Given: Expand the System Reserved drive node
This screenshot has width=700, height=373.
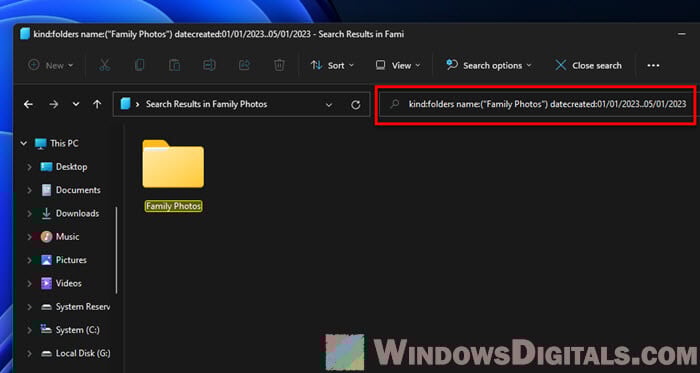Looking at the screenshot, I should point(29,307).
